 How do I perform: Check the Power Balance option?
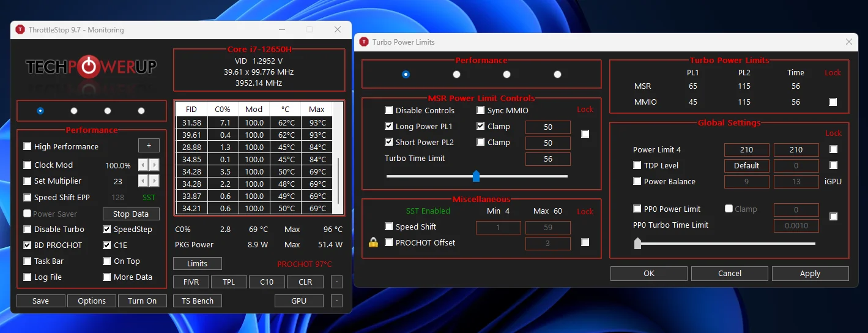[637, 181]
